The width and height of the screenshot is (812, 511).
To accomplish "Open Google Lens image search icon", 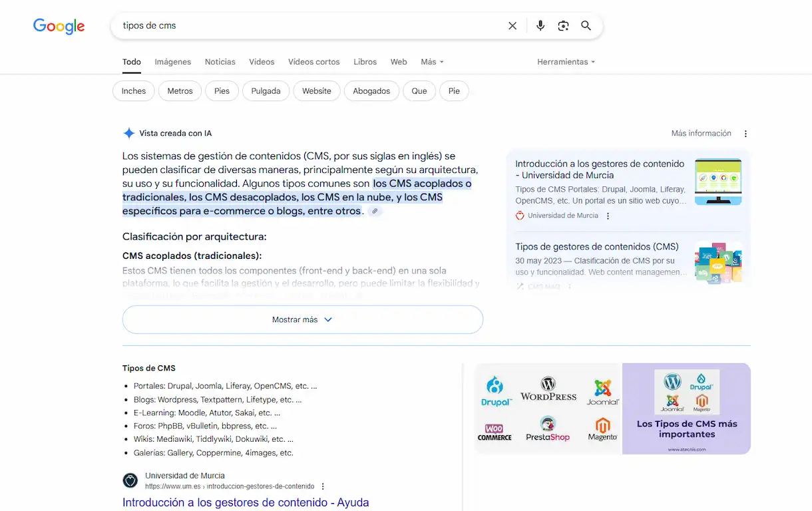I will click(563, 26).
